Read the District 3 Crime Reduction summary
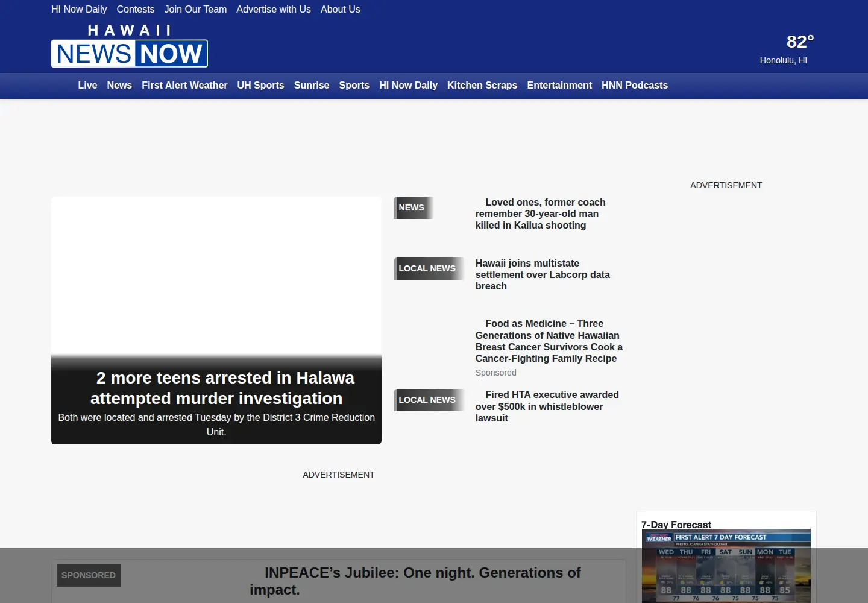The height and width of the screenshot is (603, 868). pyautogui.click(x=216, y=425)
